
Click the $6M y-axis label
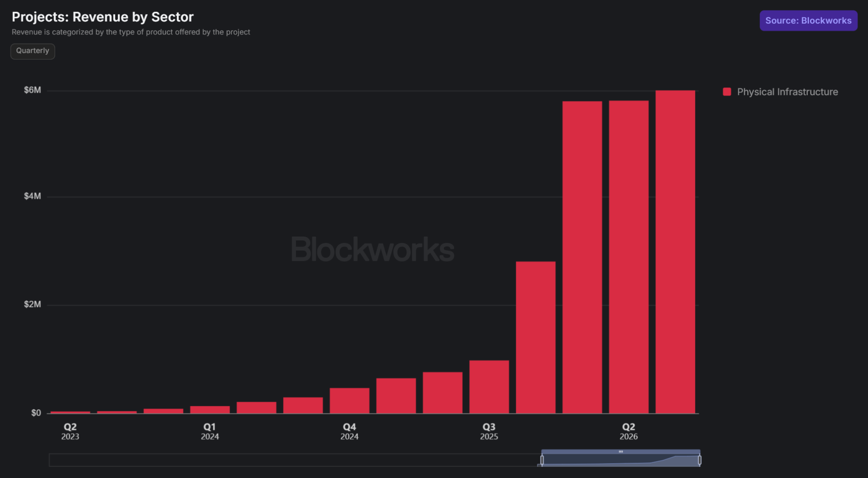click(33, 90)
